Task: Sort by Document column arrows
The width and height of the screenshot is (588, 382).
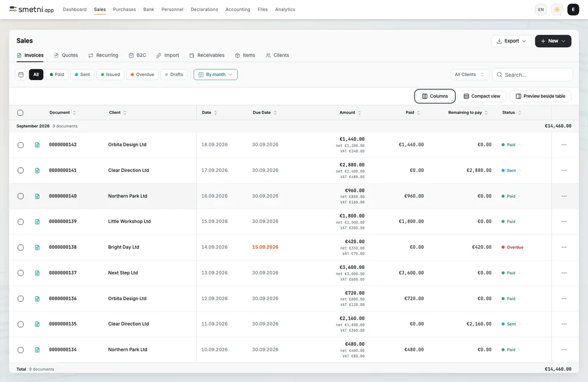Action: [x=74, y=113]
